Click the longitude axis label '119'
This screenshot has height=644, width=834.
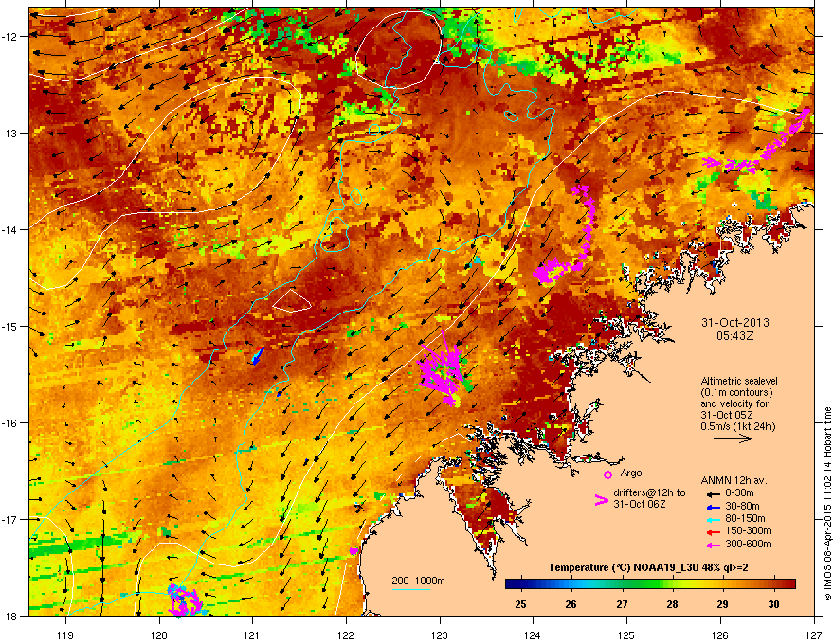point(65,635)
